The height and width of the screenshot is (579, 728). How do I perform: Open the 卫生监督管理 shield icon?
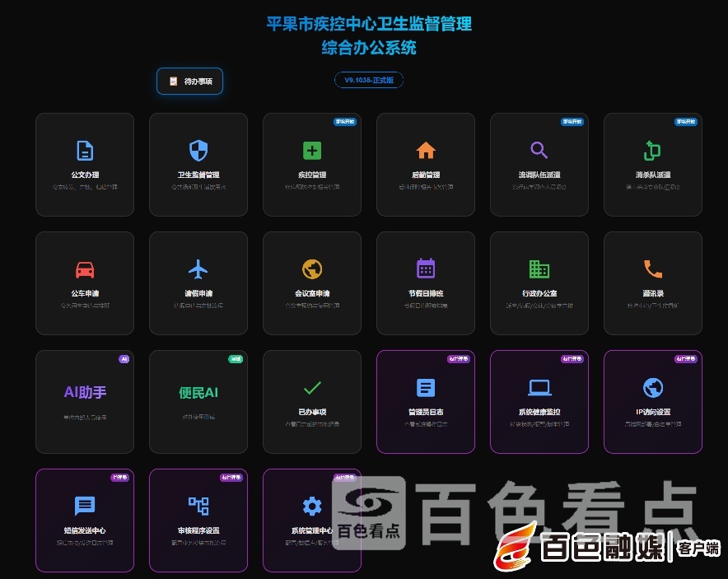[198, 151]
